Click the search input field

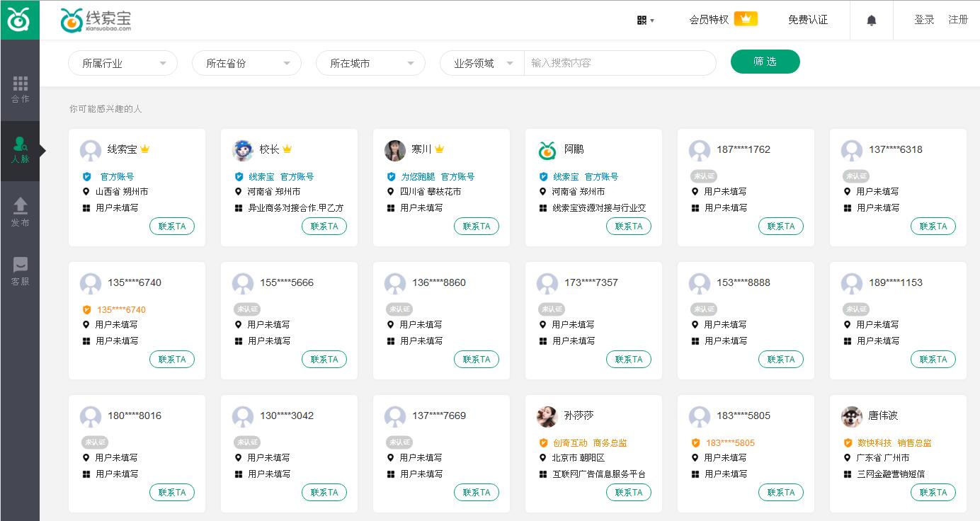point(620,62)
